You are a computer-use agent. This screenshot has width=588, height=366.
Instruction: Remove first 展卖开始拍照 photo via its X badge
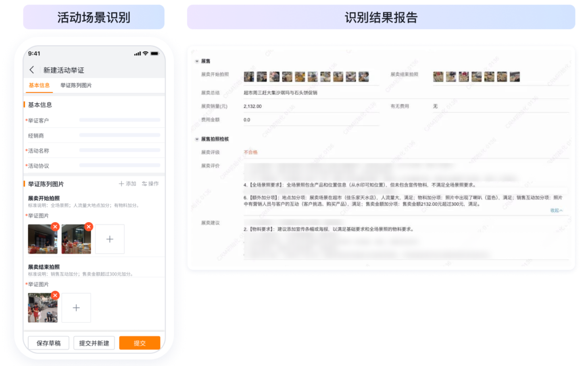(x=55, y=227)
